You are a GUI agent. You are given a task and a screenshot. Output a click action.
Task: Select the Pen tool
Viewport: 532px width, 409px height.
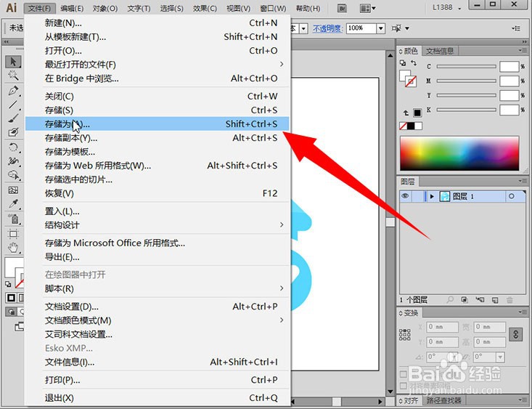click(13, 91)
